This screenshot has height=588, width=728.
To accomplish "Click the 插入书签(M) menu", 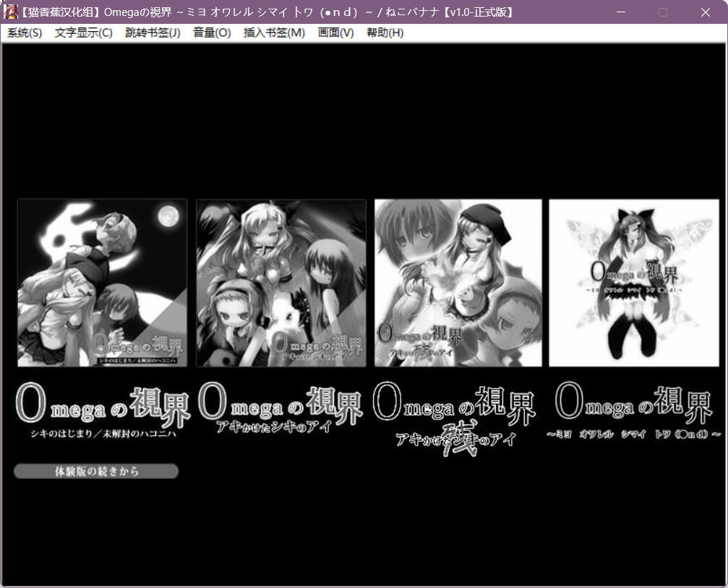I will [x=274, y=33].
